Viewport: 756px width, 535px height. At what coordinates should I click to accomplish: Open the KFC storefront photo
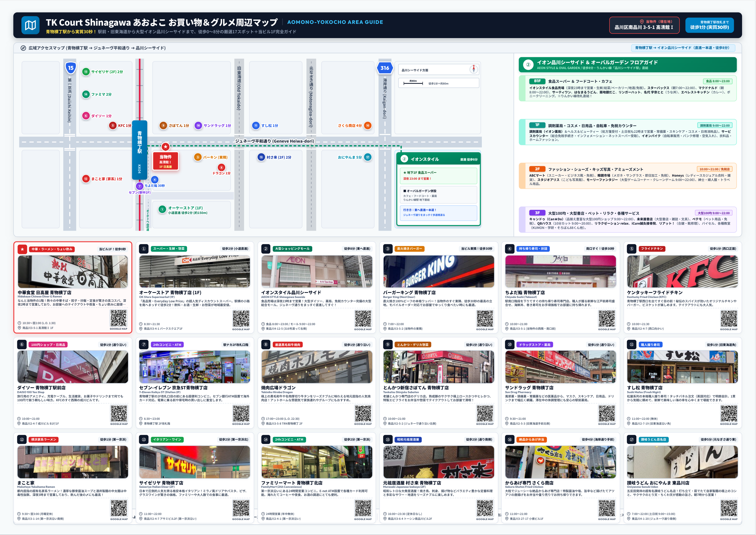(683, 272)
